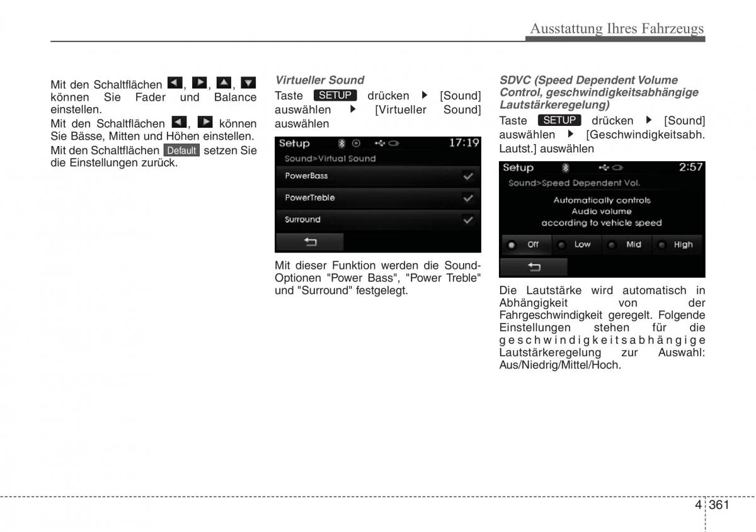The image size is (756, 532).
Task: Select the High radio option
Action: [x=679, y=245]
